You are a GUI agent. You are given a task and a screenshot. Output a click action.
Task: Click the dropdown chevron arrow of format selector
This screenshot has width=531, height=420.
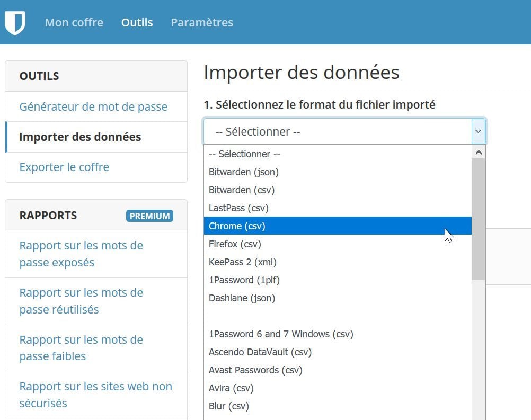point(478,131)
